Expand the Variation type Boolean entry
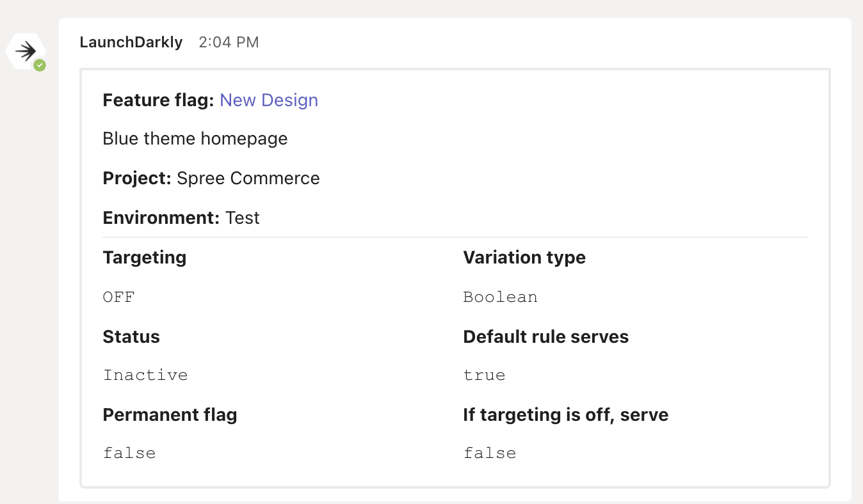The image size is (863, 504). [x=500, y=296]
